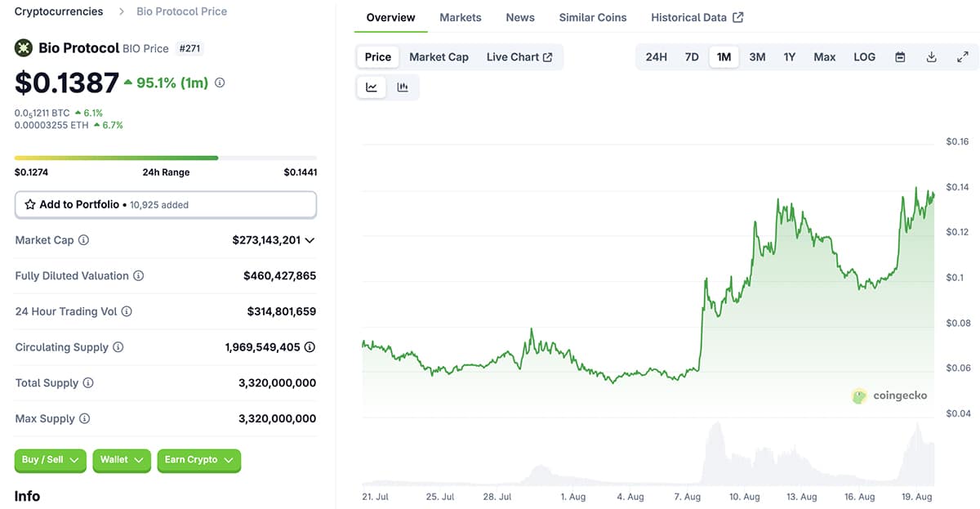Select the Price chart toggle
980x509 pixels.
(x=378, y=57)
